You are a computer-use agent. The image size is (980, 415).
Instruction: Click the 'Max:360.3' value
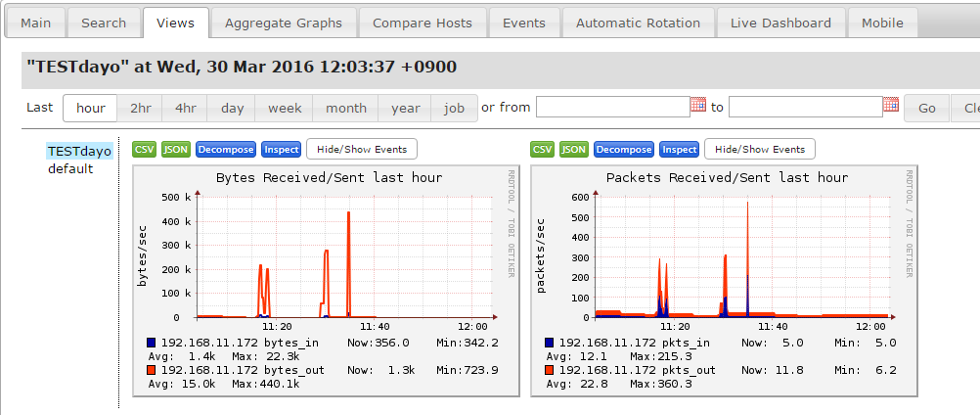(x=661, y=384)
